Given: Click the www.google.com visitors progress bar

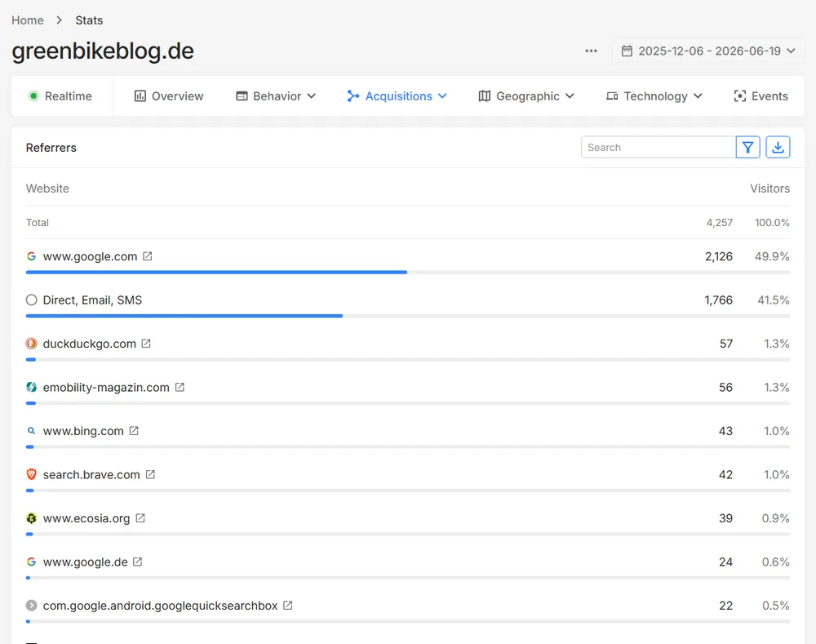Looking at the screenshot, I should coord(408,273).
